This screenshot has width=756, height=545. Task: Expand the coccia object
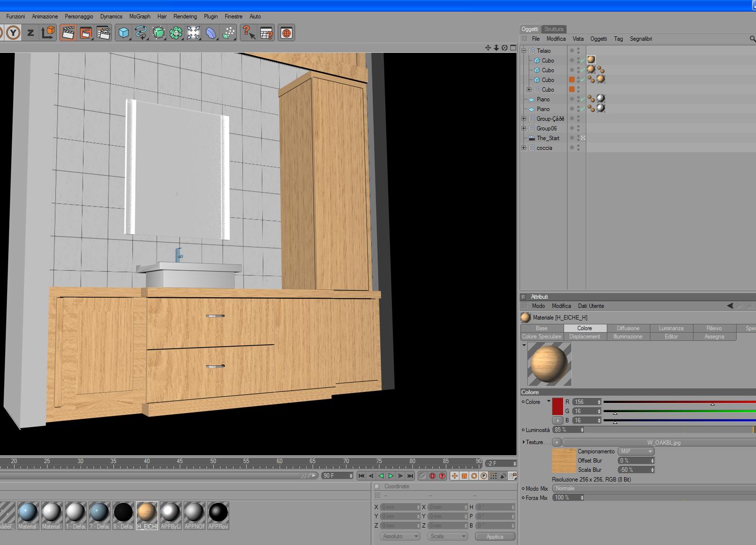(x=523, y=147)
